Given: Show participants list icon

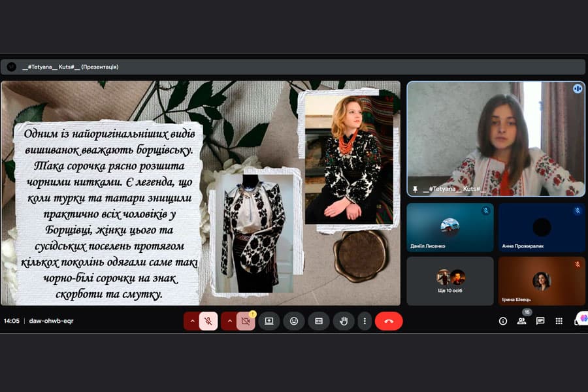Looking at the screenshot, I should tap(521, 321).
